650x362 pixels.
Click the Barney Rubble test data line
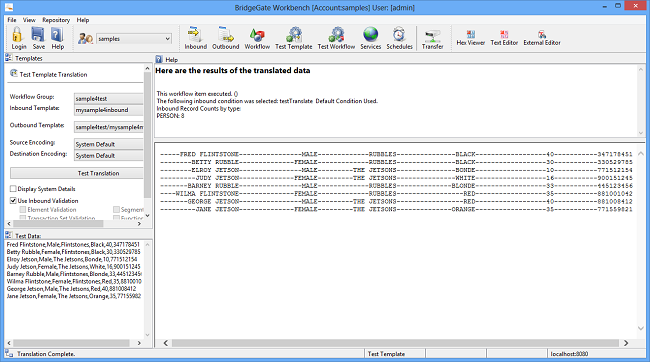tap(74, 274)
